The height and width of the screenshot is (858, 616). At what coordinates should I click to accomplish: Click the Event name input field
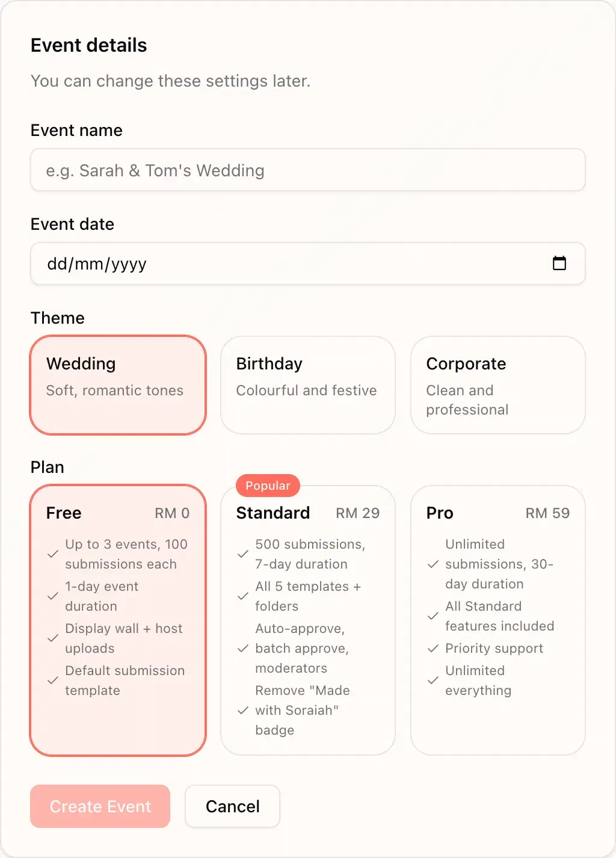[x=307, y=170]
